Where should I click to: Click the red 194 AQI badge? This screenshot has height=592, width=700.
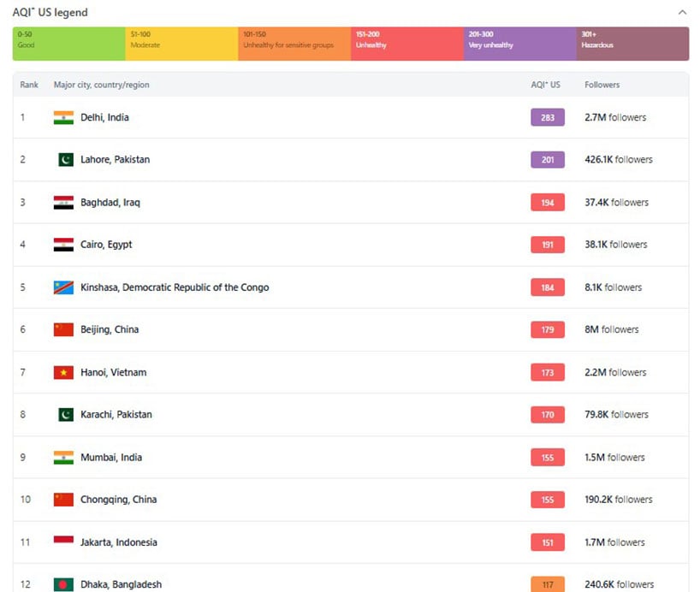tap(548, 202)
